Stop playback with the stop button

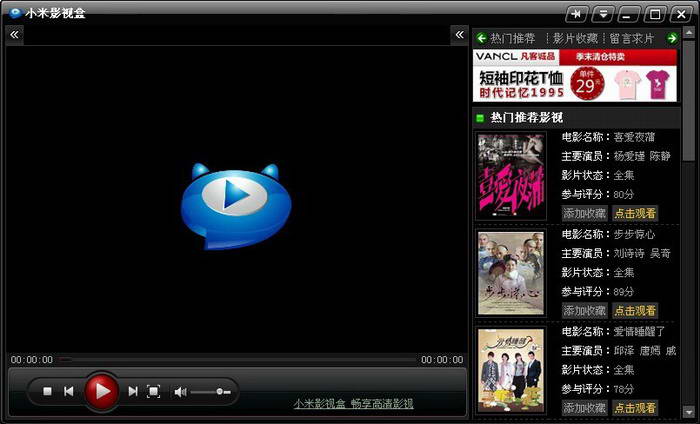pos(47,391)
